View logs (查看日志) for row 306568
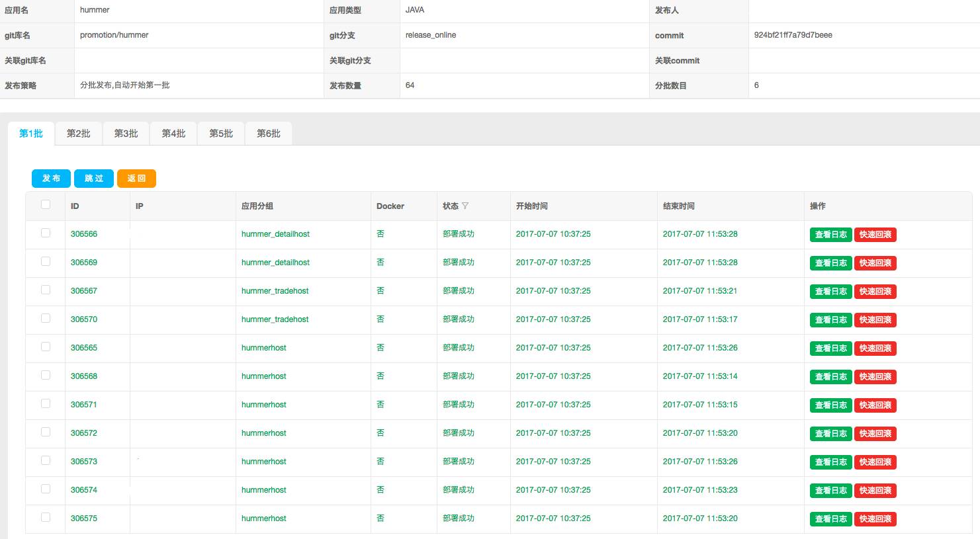 point(831,377)
